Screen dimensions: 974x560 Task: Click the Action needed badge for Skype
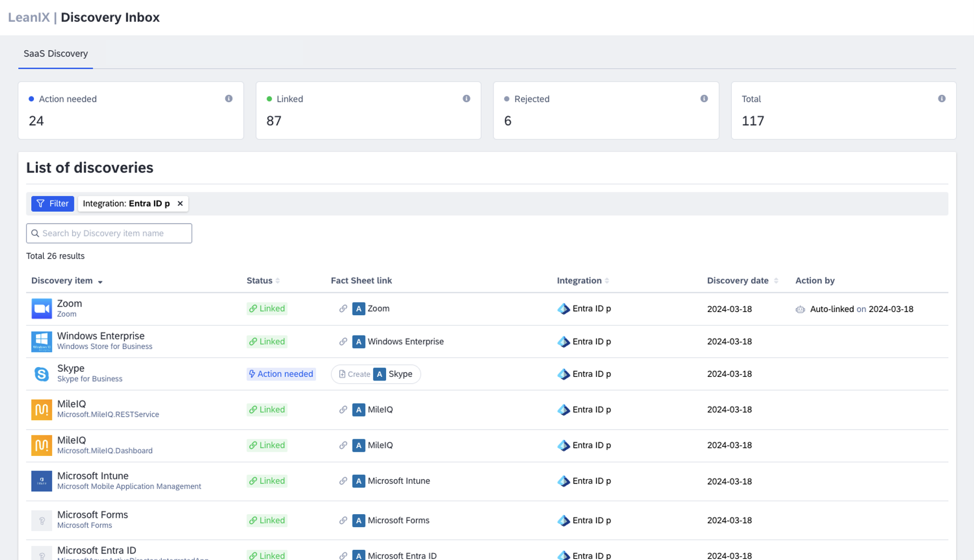281,374
